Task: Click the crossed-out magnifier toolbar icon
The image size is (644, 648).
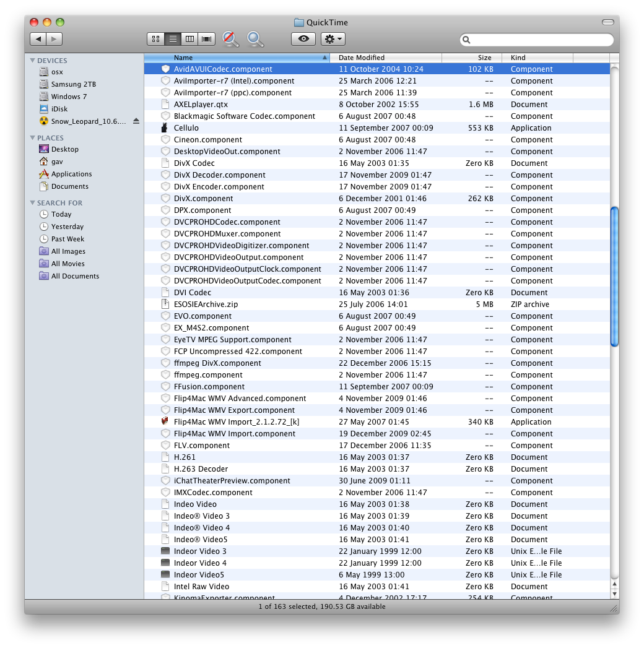Action: click(x=230, y=39)
